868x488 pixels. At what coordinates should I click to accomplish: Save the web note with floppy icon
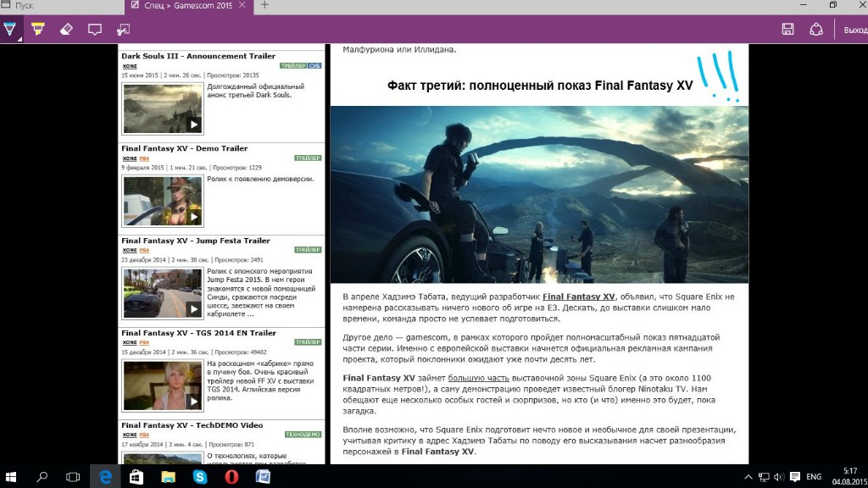pyautogui.click(x=787, y=29)
